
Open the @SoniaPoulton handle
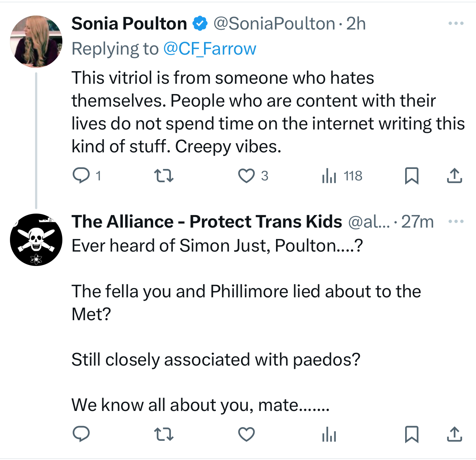(x=274, y=24)
